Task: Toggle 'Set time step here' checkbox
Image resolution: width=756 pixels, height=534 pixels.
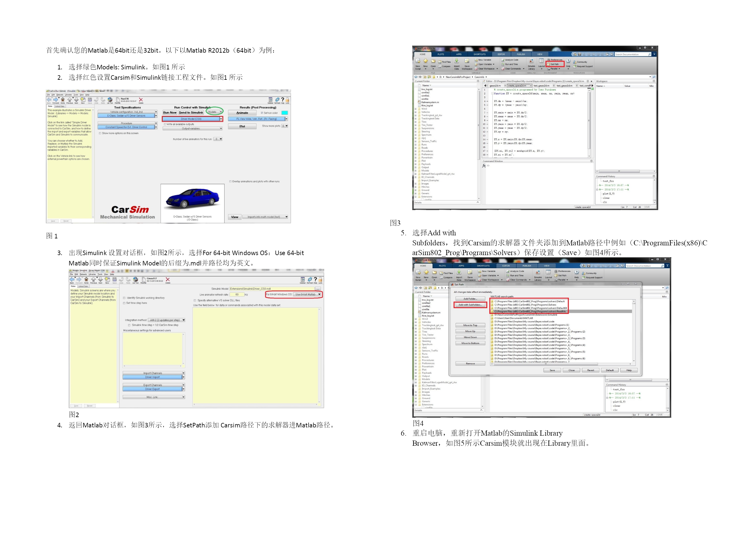Action: tap(124, 303)
